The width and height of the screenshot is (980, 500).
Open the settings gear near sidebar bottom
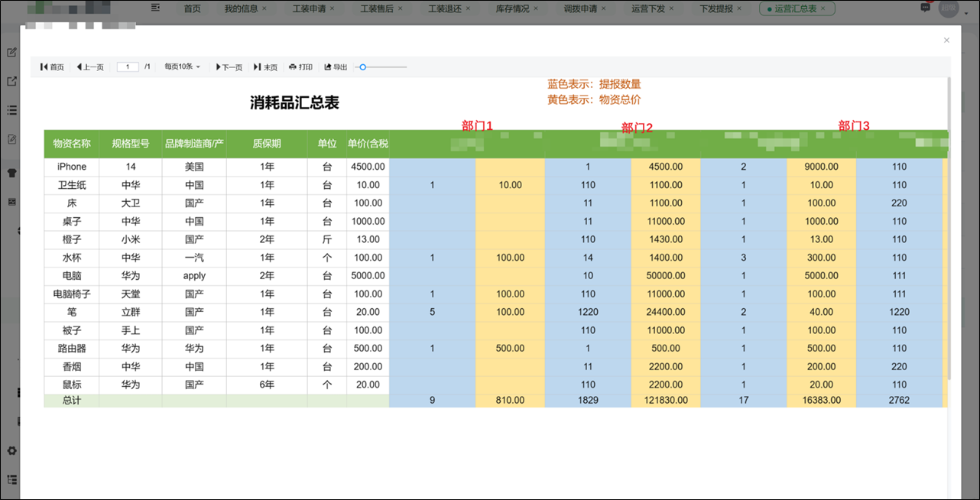(12, 451)
